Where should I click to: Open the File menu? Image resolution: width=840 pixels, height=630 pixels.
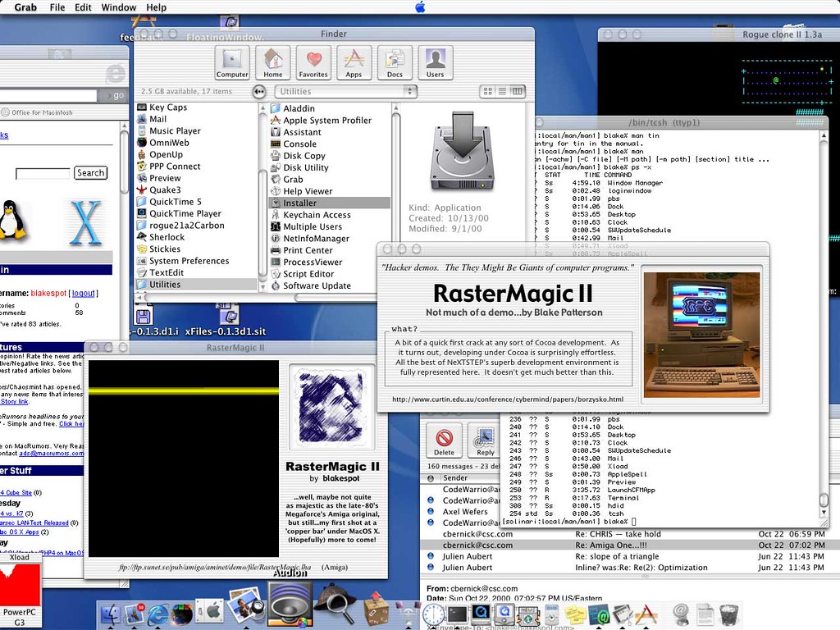coord(57,7)
